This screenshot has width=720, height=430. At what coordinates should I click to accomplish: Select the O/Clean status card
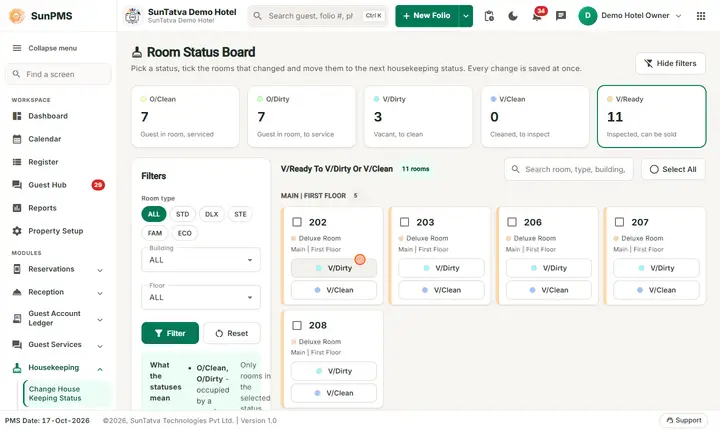[185, 117]
